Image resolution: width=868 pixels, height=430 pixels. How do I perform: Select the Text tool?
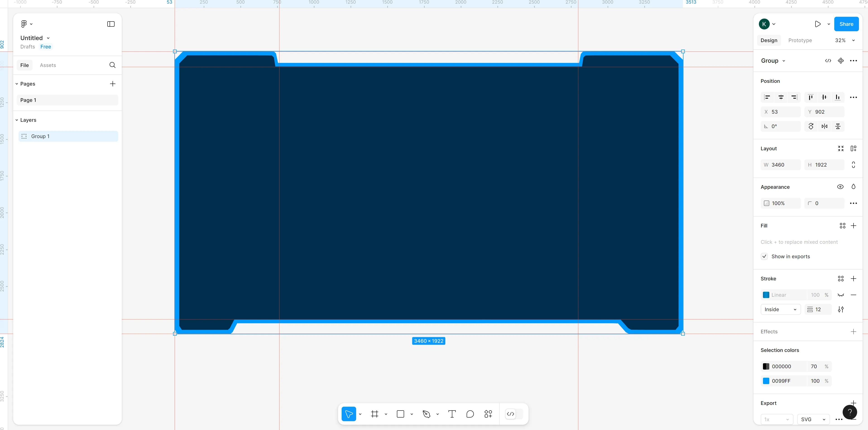click(452, 414)
